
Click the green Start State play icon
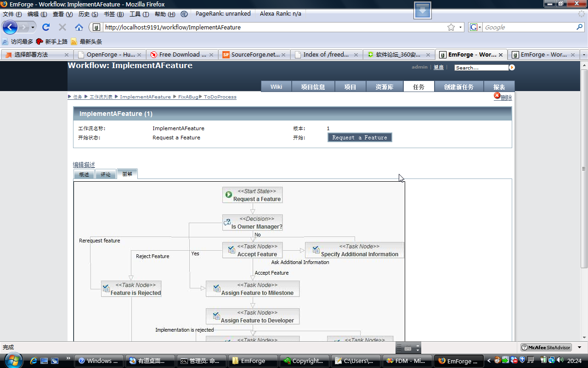point(229,195)
